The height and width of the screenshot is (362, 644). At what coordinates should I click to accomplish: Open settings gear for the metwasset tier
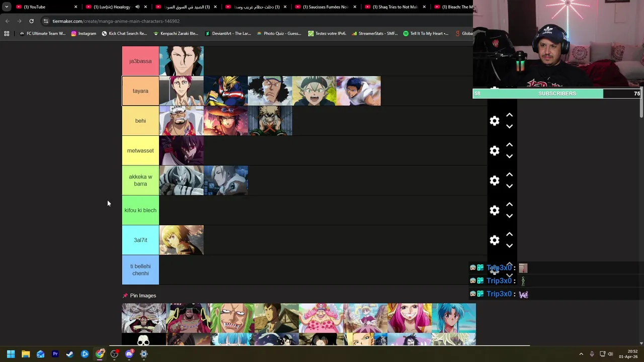tap(495, 151)
